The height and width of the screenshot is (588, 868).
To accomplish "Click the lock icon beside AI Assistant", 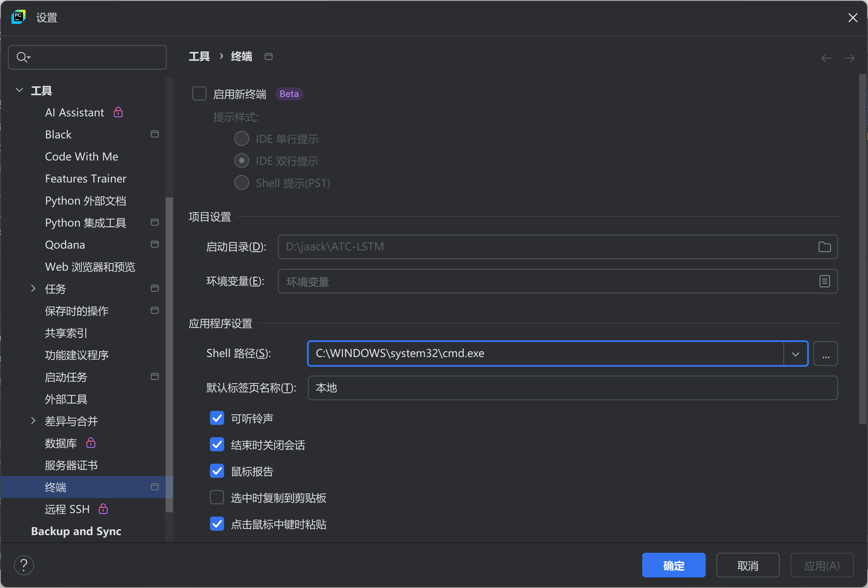I will pyautogui.click(x=118, y=112).
